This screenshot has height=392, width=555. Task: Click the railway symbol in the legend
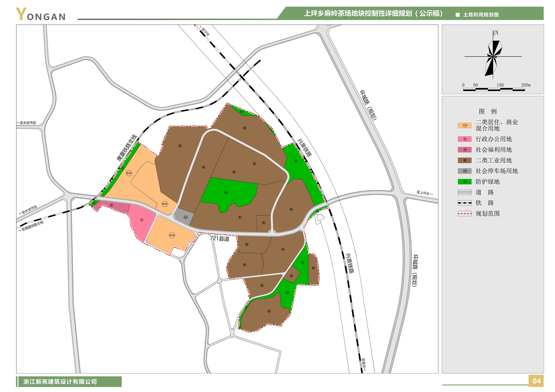point(464,203)
